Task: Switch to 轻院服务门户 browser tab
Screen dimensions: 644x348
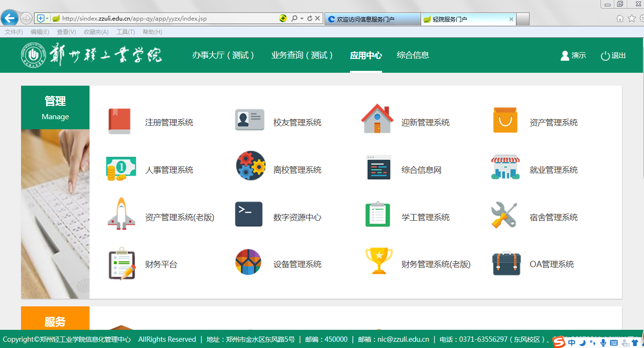Action: click(469, 19)
